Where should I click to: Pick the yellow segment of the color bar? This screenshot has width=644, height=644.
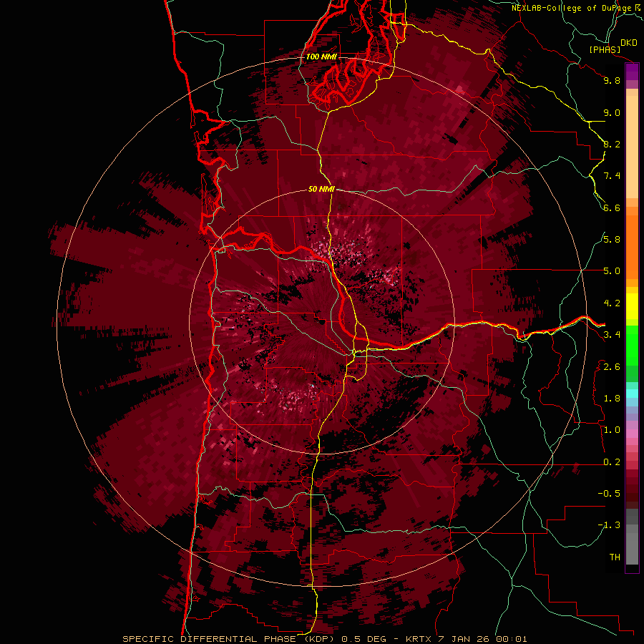pyautogui.click(x=632, y=306)
